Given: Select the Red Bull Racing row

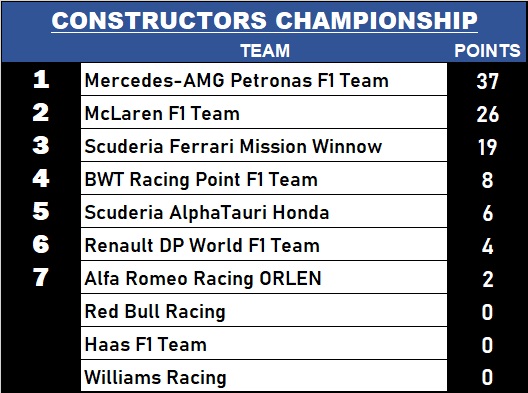Looking at the screenshot, I should (264, 310).
